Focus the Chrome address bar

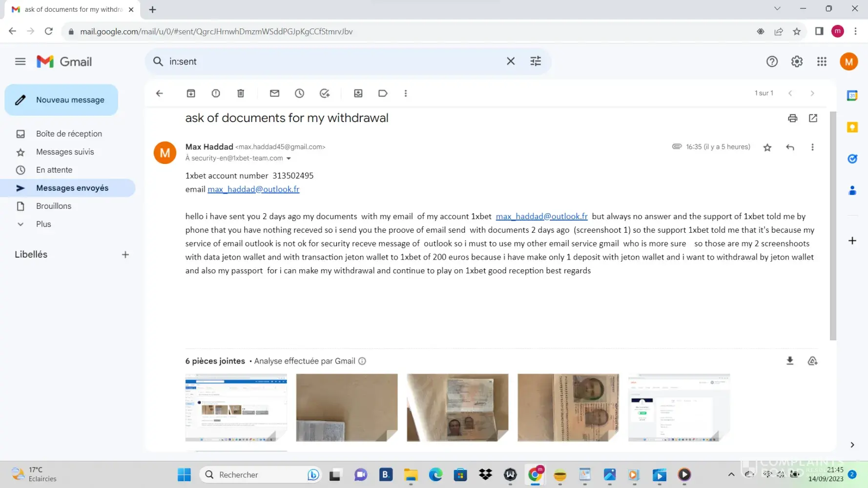click(410, 31)
